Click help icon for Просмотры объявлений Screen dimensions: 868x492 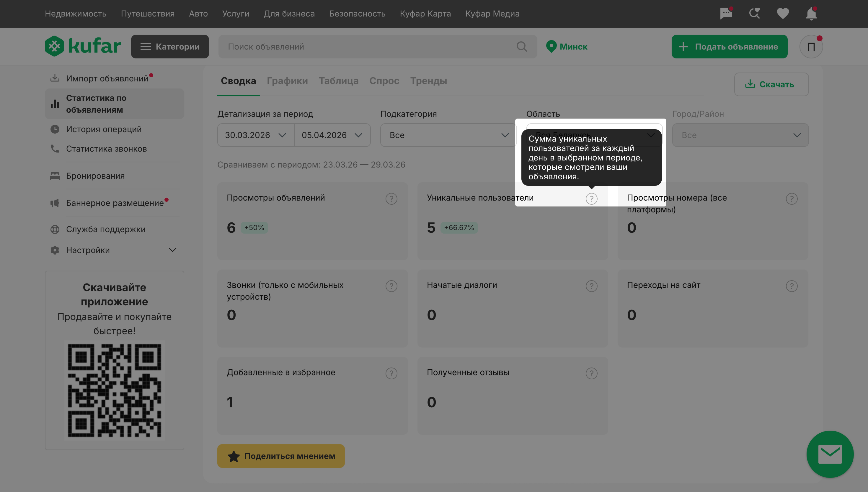[391, 199]
